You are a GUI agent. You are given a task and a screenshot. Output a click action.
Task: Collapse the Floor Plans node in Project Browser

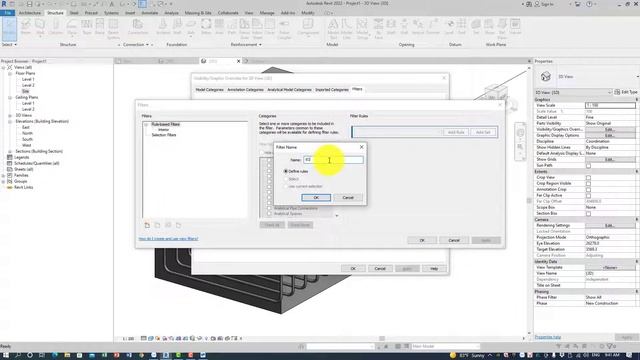(x=10, y=73)
